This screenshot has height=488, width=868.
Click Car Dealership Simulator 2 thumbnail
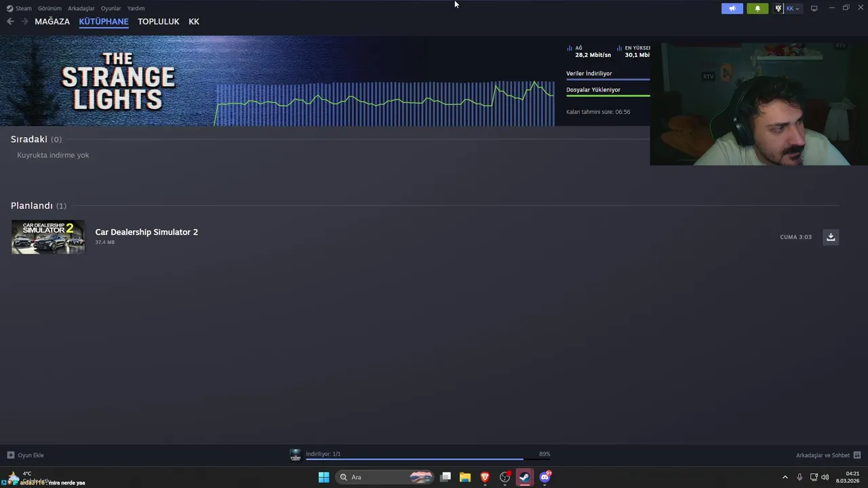coord(48,237)
